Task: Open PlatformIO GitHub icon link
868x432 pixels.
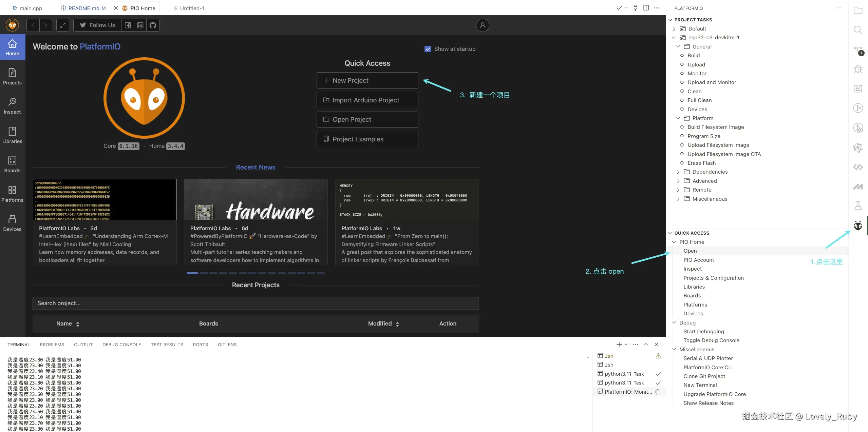Action: click(153, 25)
